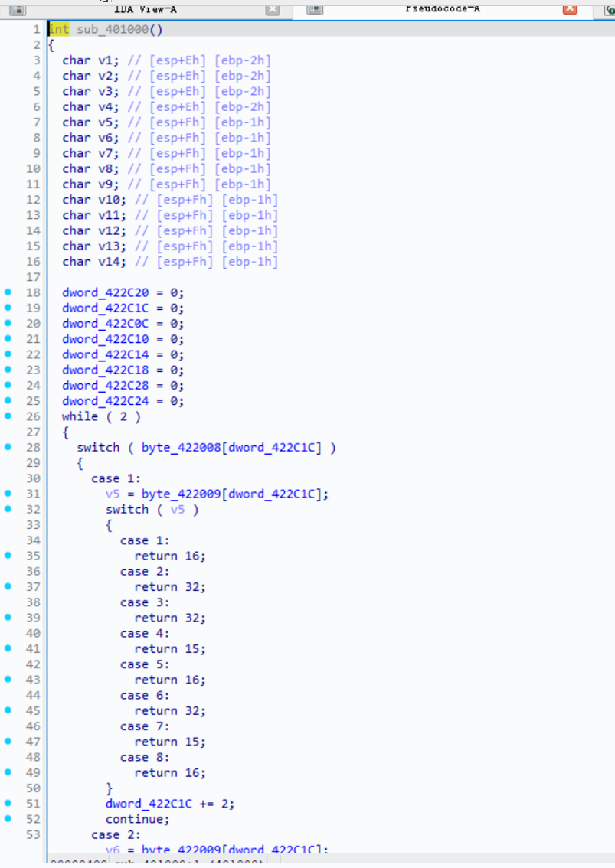Click the 'while ( 2 )' statement
615x868 pixels.
coord(101,416)
